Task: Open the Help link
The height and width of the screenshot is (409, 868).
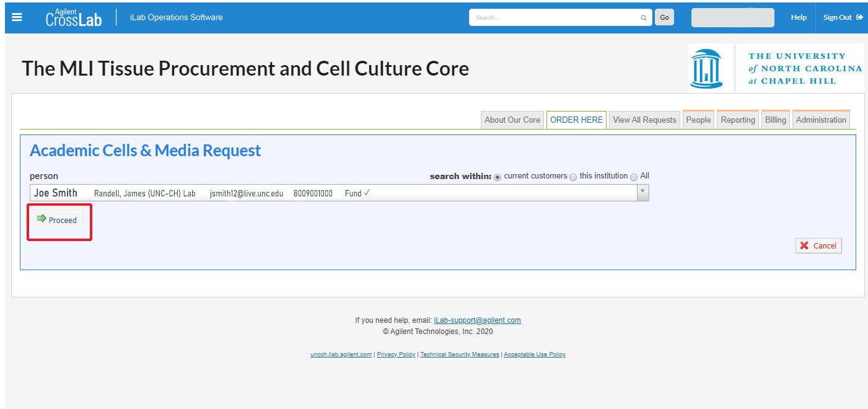Action: coord(799,17)
